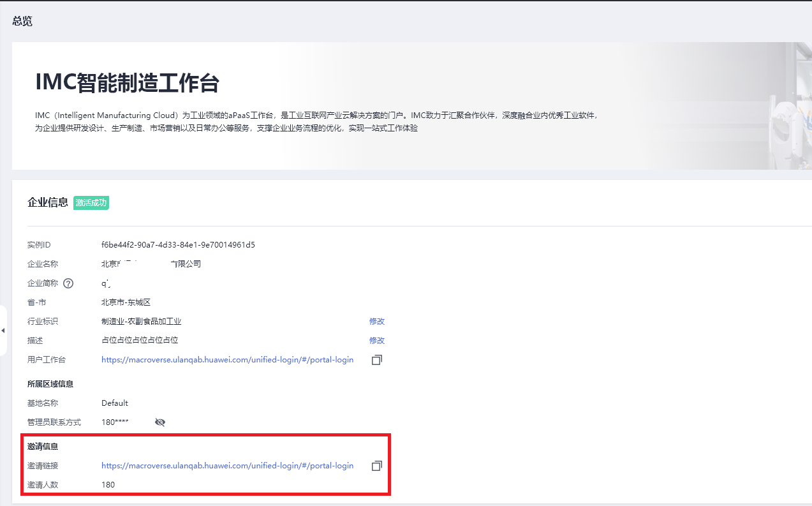Click the 基地名称 value Default
Image resolution: width=812 pixels, height=506 pixels.
pos(115,403)
